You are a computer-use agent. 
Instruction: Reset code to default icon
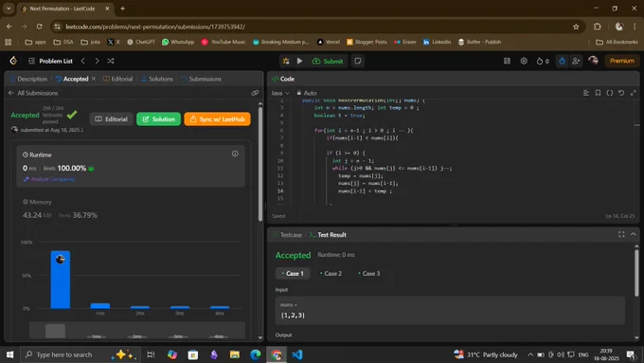point(621,93)
